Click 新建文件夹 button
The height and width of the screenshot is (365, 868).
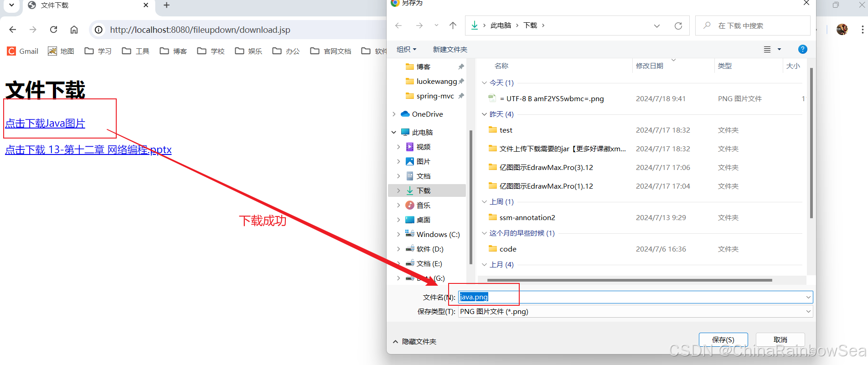(x=450, y=49)
